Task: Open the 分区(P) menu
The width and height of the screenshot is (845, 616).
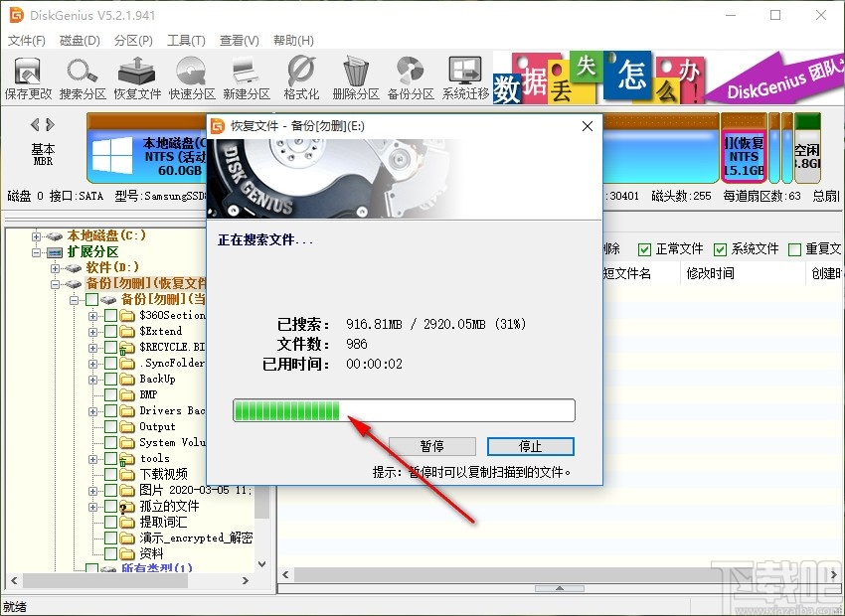Action: (133, 41)
